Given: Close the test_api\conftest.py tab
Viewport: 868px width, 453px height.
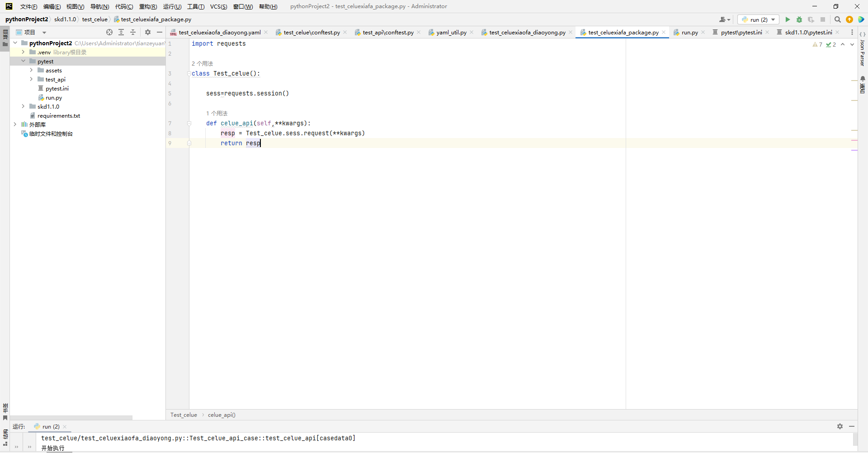Looking at the screenshot, I should 419,32.
